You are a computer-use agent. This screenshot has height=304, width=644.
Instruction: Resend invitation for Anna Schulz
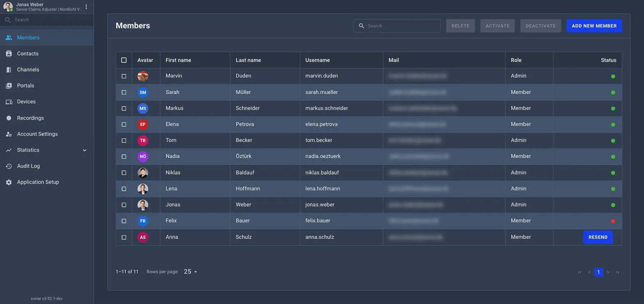[598, 237]
